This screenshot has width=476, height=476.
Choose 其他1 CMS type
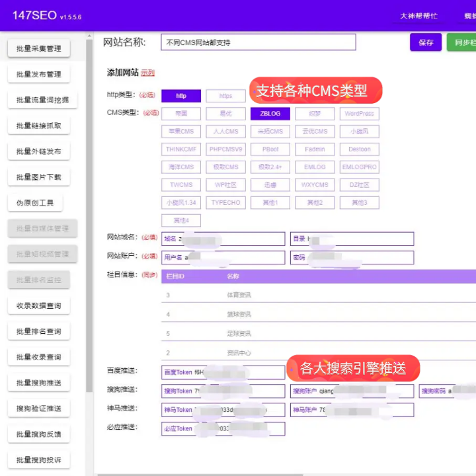click(270, 203)
